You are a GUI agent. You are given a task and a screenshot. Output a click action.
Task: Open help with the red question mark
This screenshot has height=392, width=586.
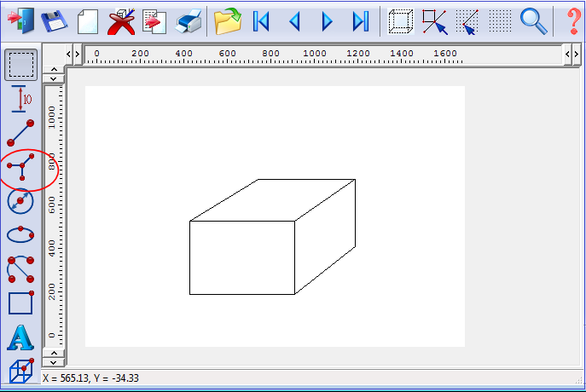574,21
